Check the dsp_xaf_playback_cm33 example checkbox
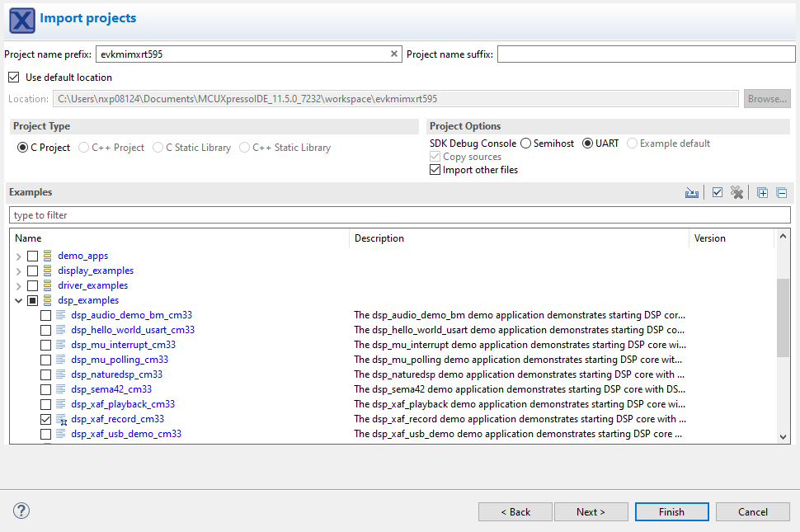 pyautogui.click(x=46, y=404)
